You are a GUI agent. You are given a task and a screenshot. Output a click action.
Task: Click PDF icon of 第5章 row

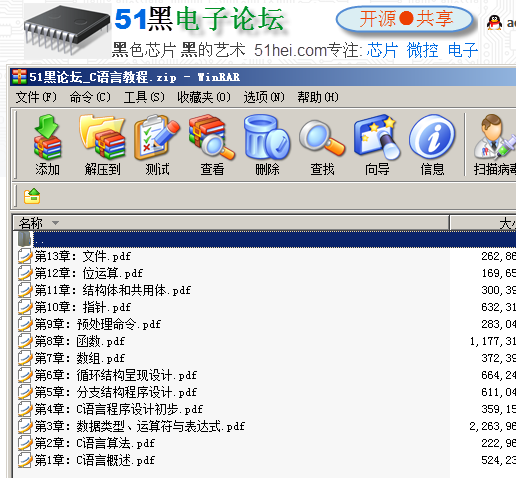point(25,392)
